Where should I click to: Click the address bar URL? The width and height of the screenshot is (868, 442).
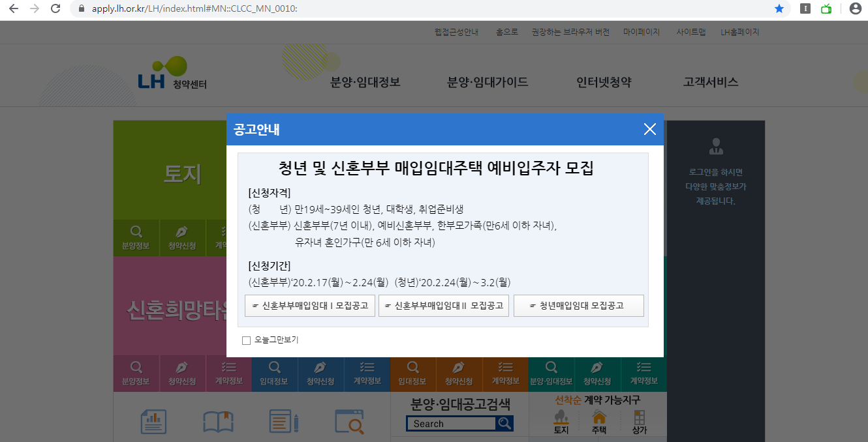tap(194, 9)
